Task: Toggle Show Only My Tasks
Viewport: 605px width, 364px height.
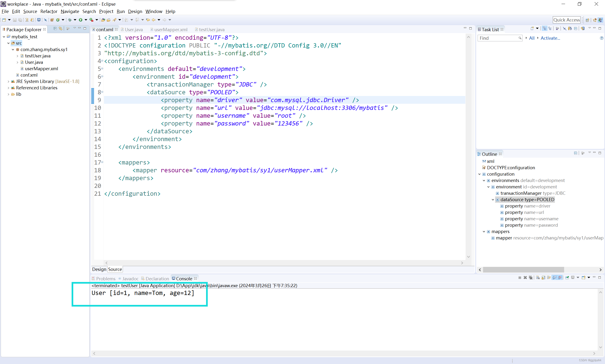Action: [570, 29]
